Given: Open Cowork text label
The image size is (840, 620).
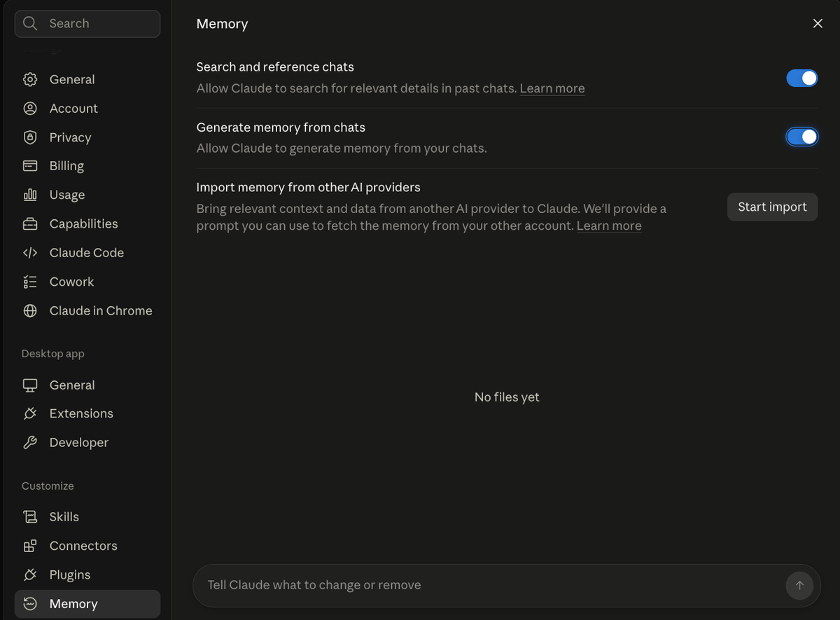Looking at the screenshot, I should click(71, 282).
